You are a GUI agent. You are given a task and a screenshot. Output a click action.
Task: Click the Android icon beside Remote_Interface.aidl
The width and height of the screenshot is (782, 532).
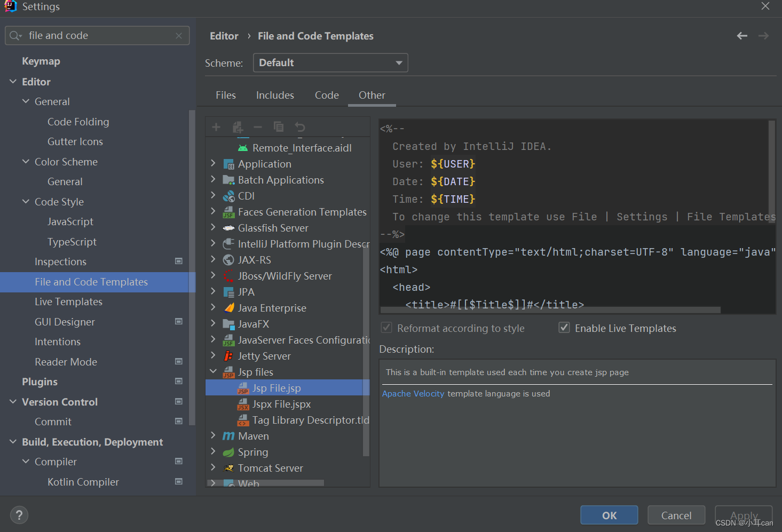point(243,148)
